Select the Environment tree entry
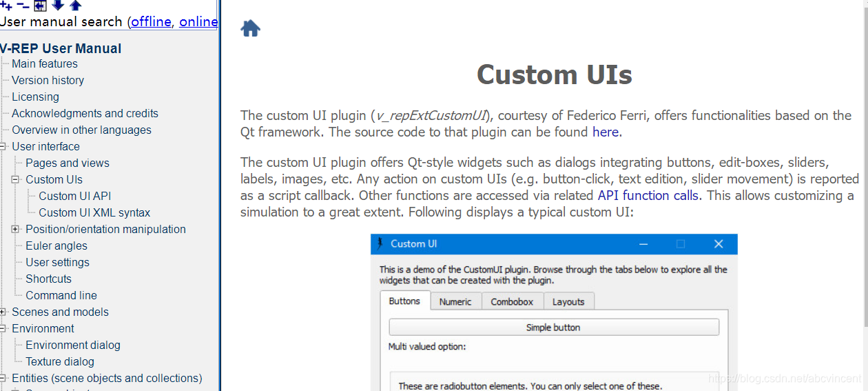 [x=43, y=328]
